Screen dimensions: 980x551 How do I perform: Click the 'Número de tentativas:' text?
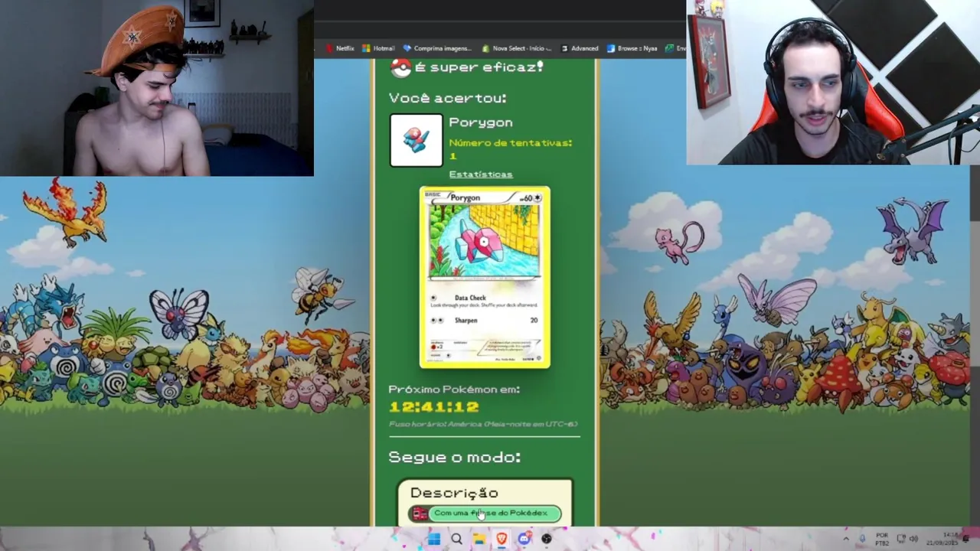pos(511,143)
